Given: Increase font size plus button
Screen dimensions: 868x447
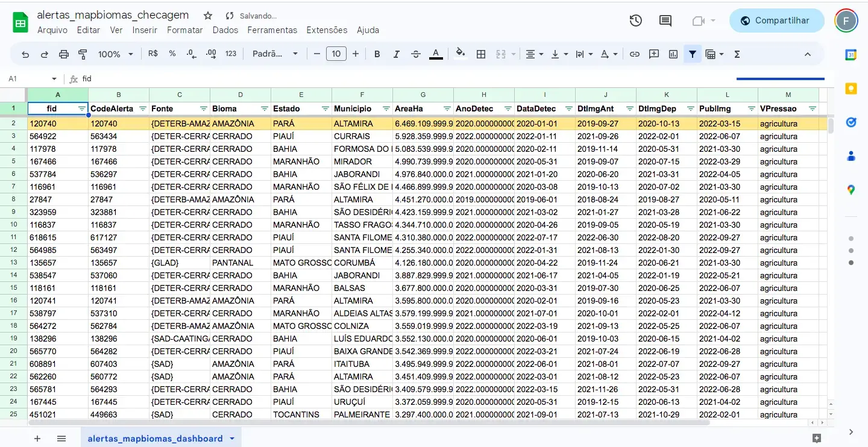Looking at the screenshot, I should (x=356, y=54).
